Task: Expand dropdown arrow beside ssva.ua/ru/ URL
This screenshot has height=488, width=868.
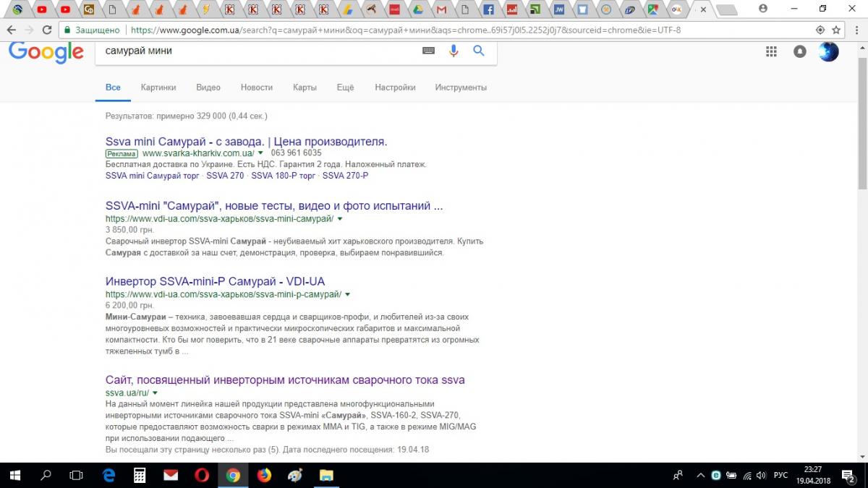Action: click(155, 393)
